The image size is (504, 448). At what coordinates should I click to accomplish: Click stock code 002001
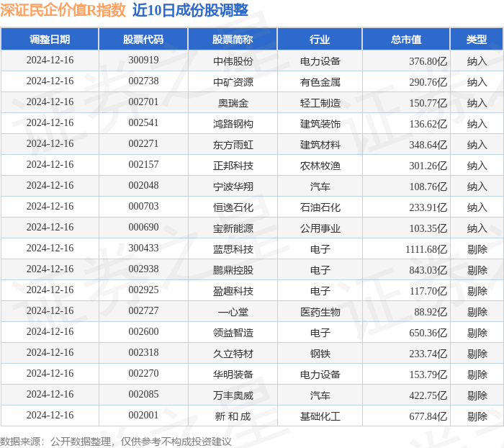coord(143,416)
